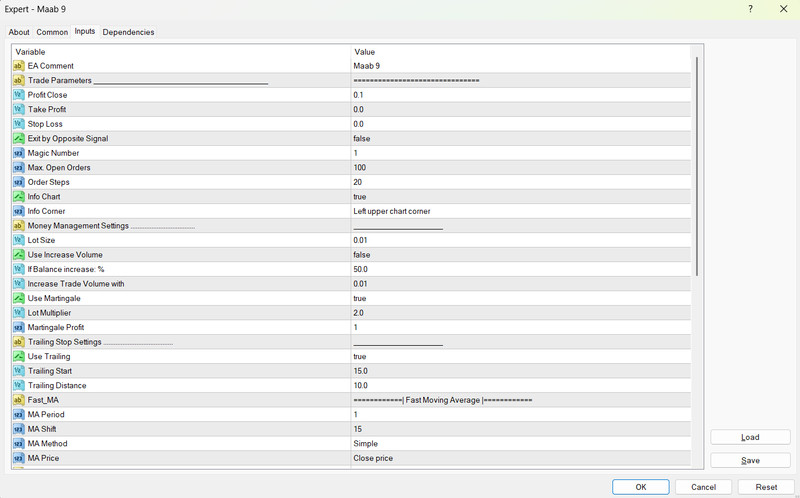Screen dimensions: 800x498
Task: Click the icon beside MA Method
Action: coord(18,444)
